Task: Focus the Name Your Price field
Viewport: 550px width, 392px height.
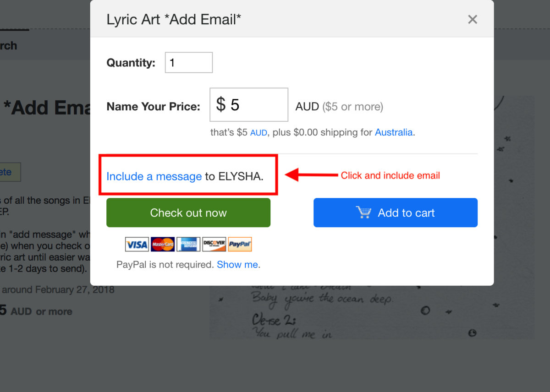Action: [x=249, y=105]
